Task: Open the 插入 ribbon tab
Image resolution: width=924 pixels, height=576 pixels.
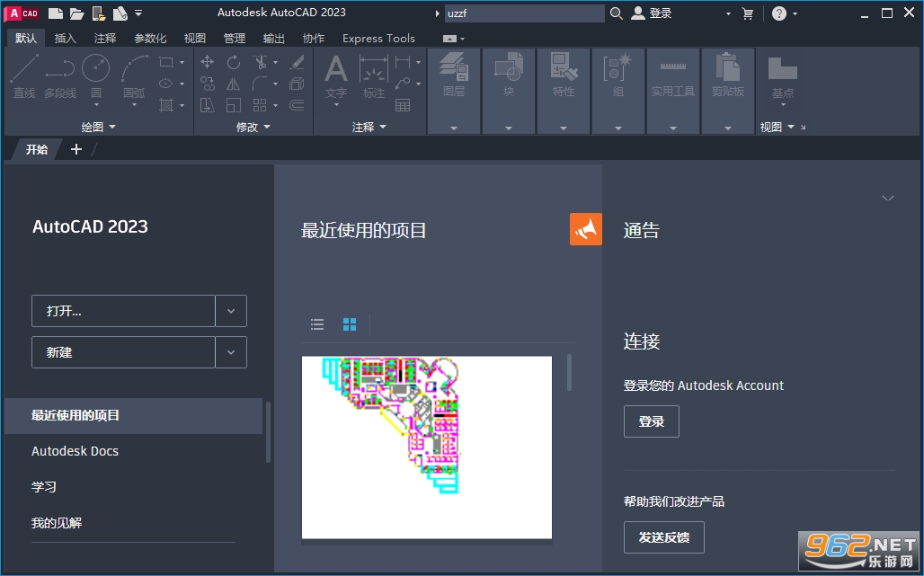Action: coord(65,39)
